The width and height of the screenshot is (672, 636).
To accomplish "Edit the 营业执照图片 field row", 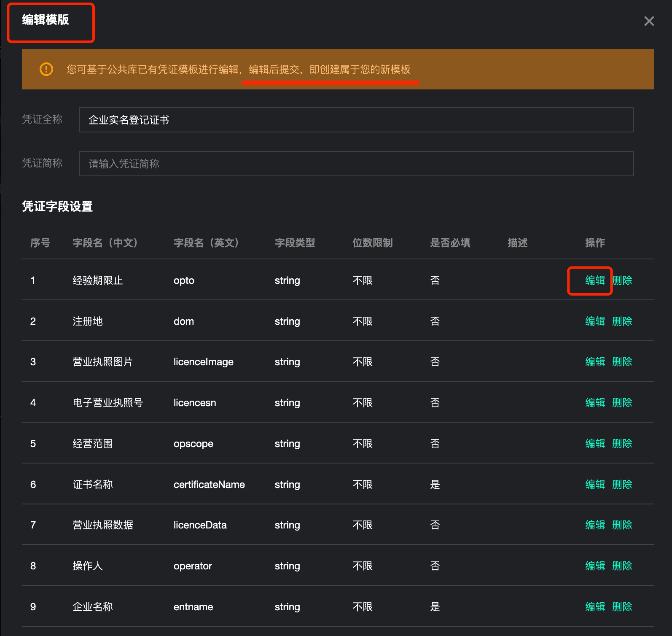I will (595, 362).
